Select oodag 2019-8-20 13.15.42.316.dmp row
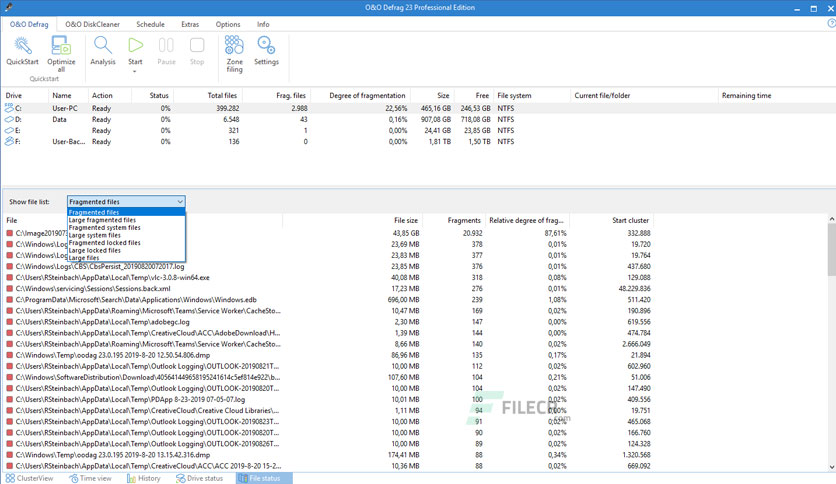 pyautogui.click(x=328, y=455)
